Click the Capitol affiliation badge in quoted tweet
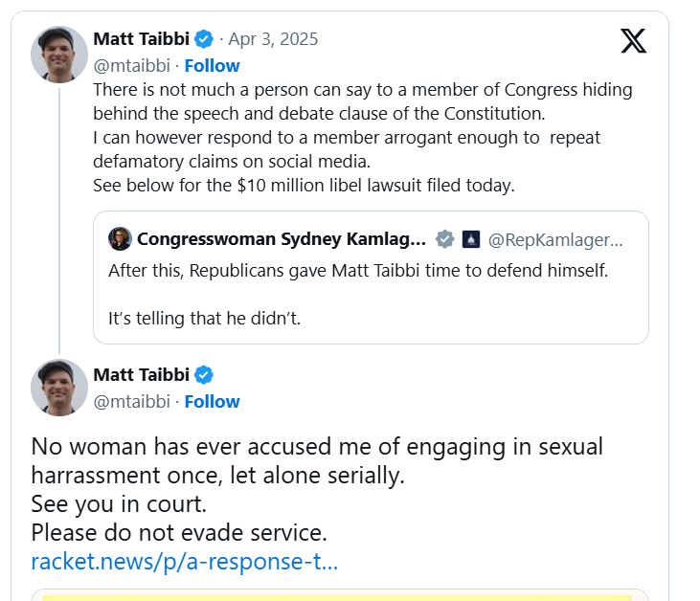The width and height of the screenshot is (700, 601). 470,239
